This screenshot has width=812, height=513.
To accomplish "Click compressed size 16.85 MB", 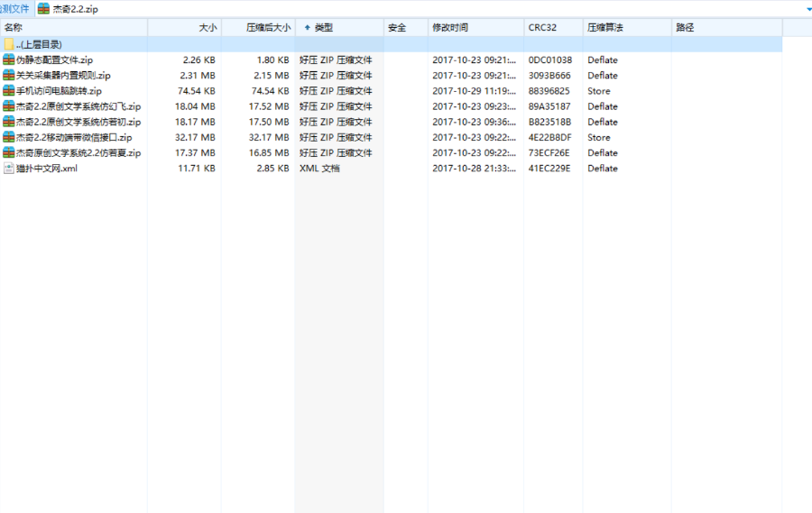I will [x=269, y=153].
